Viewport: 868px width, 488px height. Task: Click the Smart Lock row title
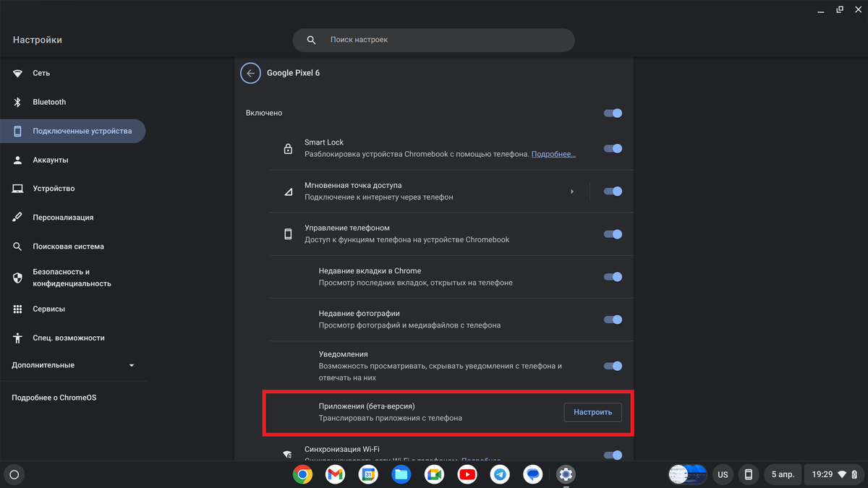click(324, 142)
